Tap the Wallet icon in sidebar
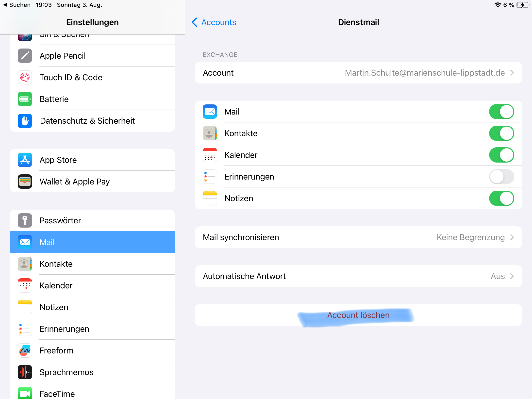Image resolution: width=532 pixels, height=399 pixels. 25,182
